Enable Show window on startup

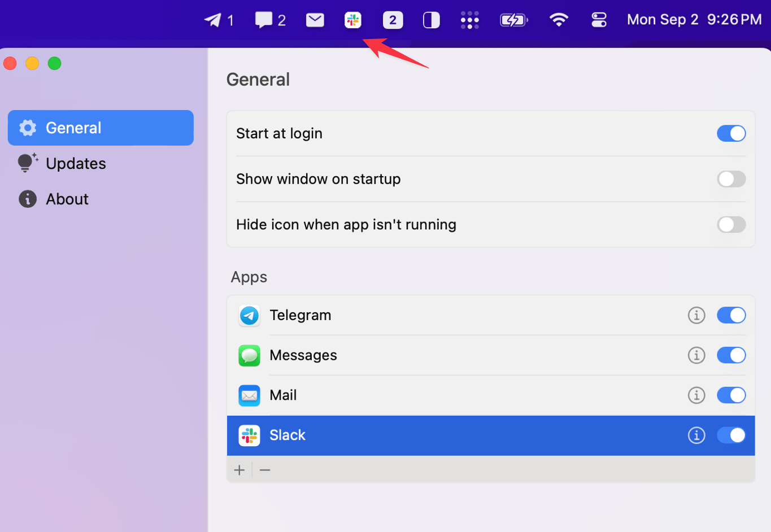pos(731,179)
